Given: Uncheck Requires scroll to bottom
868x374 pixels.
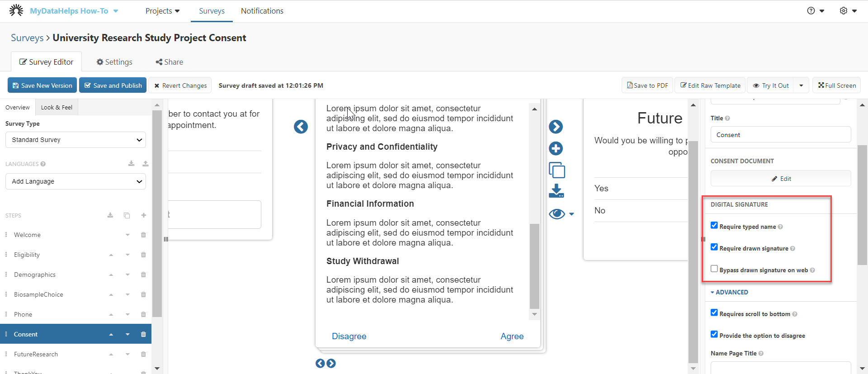Looking at the screenshot, I should click(714, 312).
